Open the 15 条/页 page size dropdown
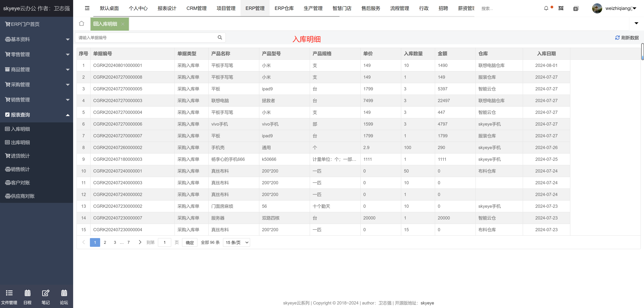The image size is (644, 308). point(236,242)
